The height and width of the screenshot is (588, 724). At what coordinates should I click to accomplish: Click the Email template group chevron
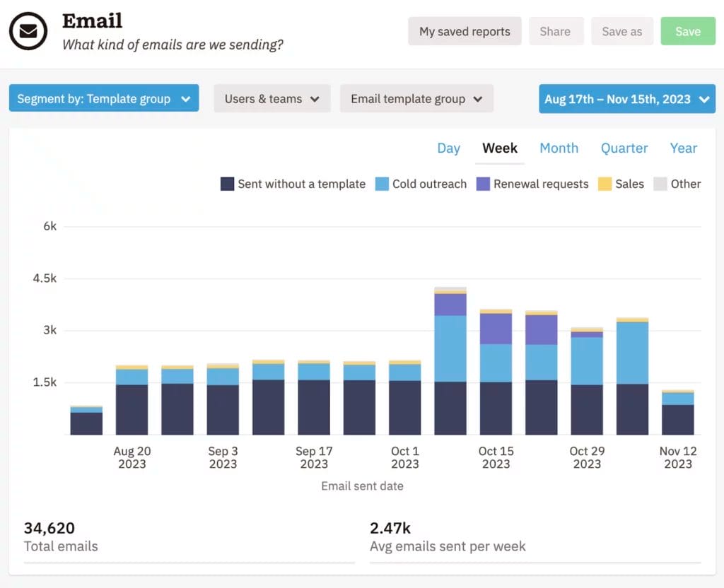(x=478, y=98)
